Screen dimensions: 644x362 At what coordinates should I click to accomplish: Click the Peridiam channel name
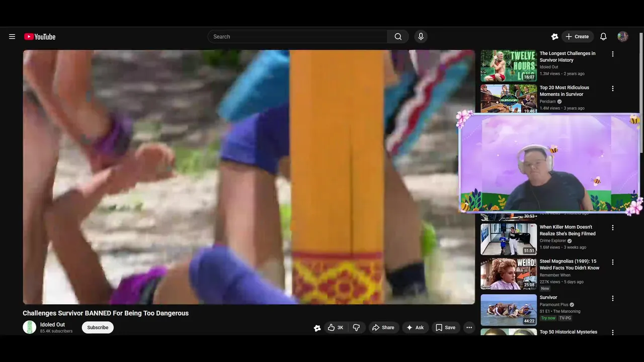(x=548, y=102)
